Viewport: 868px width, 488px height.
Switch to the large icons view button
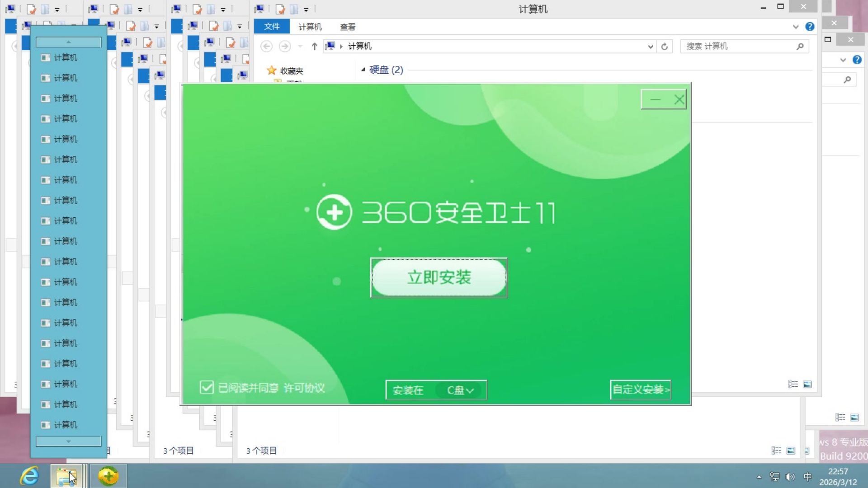point(807,385)
